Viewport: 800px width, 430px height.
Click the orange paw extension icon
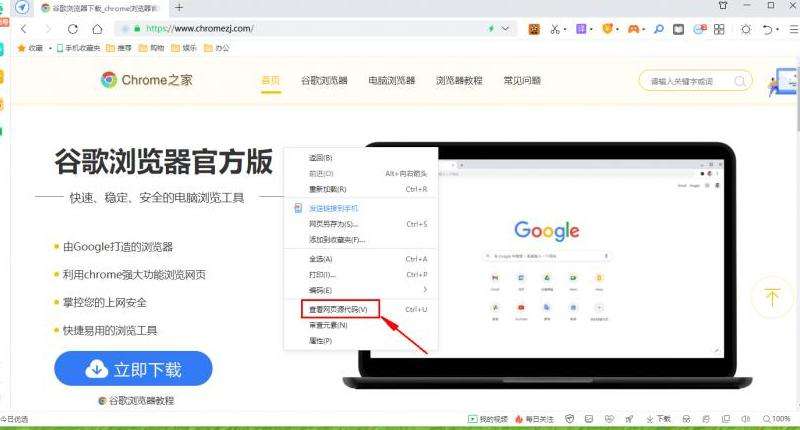534,29
